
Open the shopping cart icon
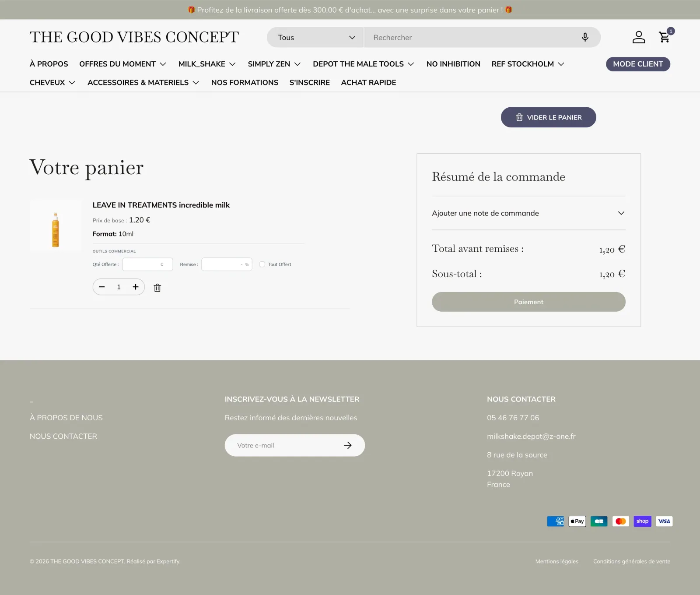(x=665, y=37)
